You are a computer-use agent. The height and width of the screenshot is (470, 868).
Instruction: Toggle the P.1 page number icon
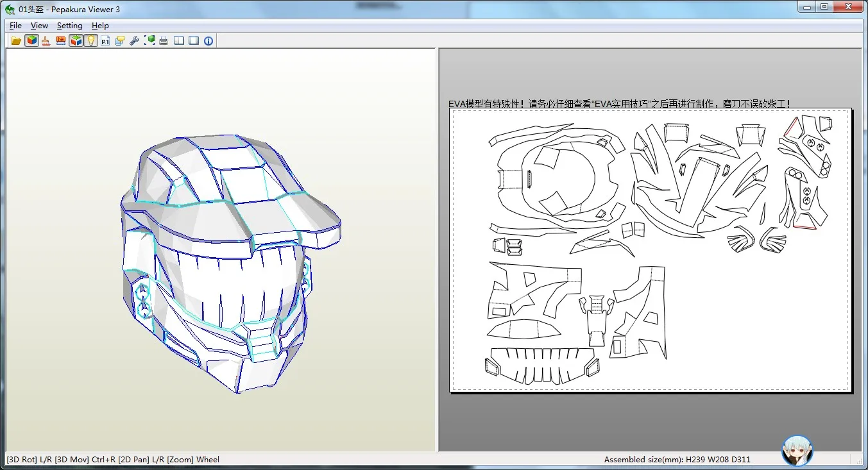(x=105, y=40)
